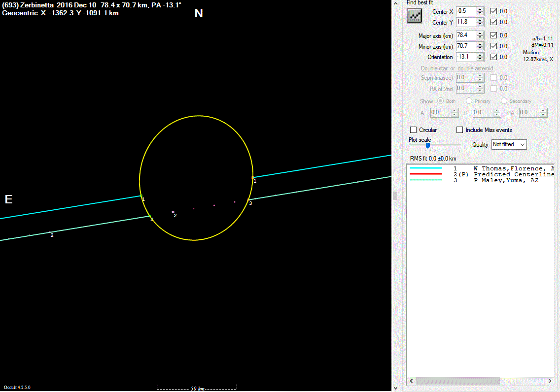
Task: Toggle the Minor axis fit checkbox
Action: tap(493, 46)
